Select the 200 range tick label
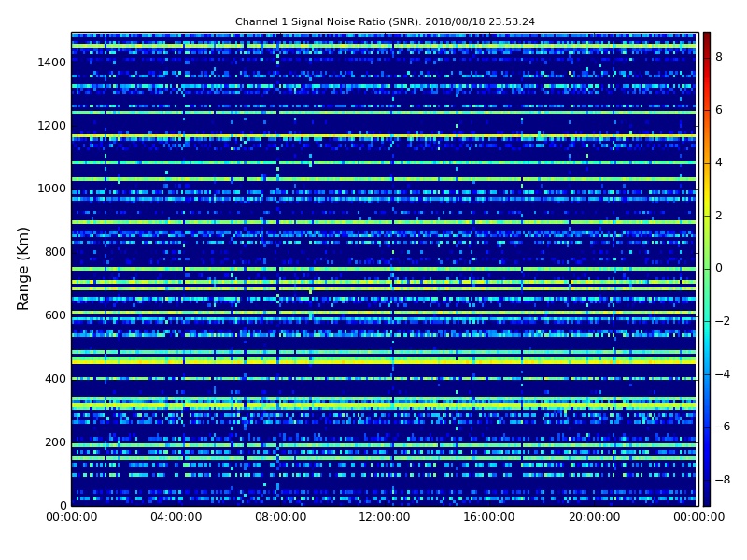 coord(55,441)
